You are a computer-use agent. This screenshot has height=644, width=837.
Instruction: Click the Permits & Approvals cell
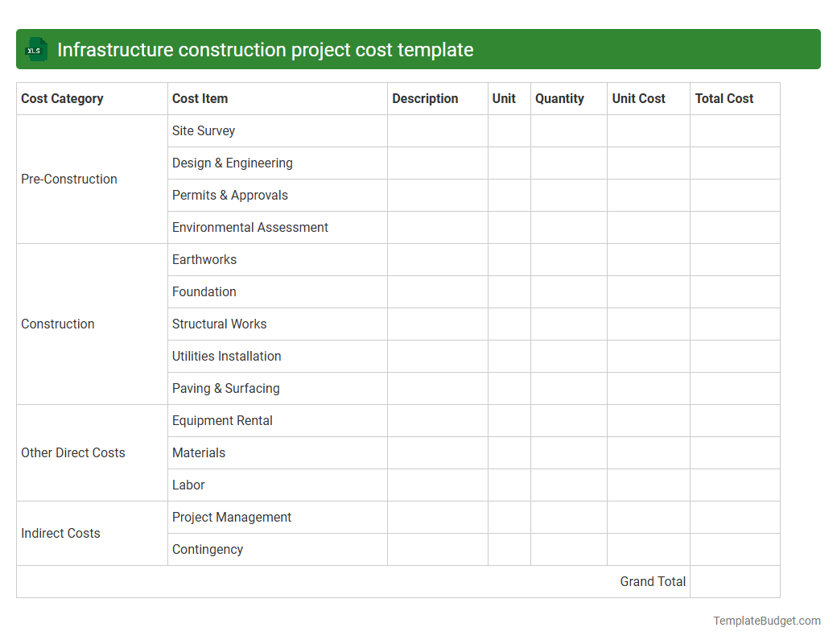[229, 195]
